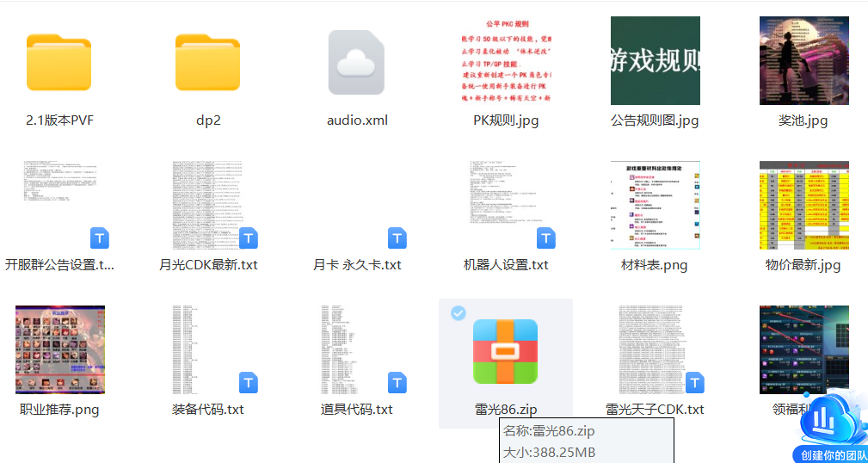Select the 奖池.jpg image thumbnail
868x463 pixels.
(803, 61)
